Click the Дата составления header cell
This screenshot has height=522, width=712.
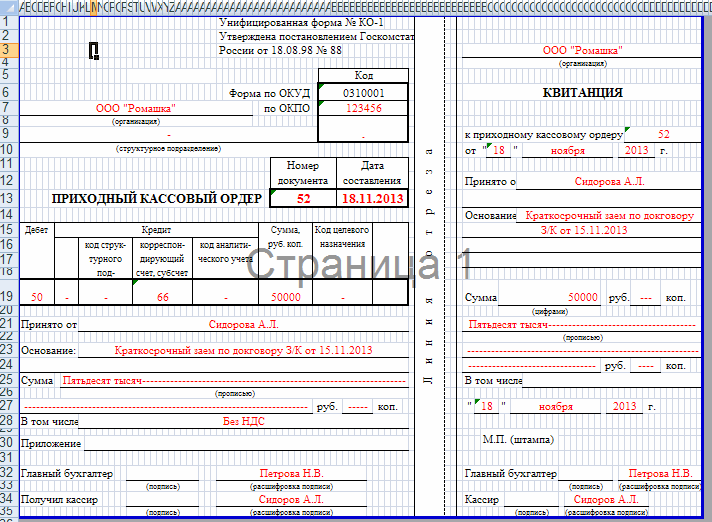tap(372, 173)
